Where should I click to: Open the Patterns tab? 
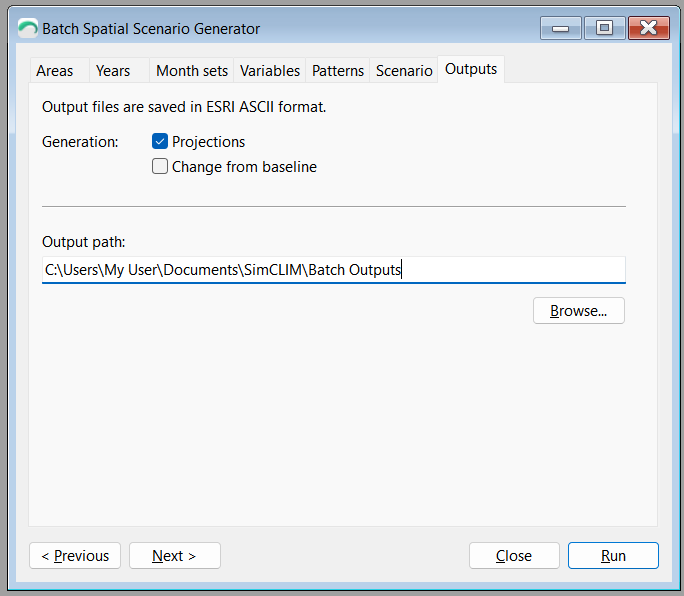338,71
